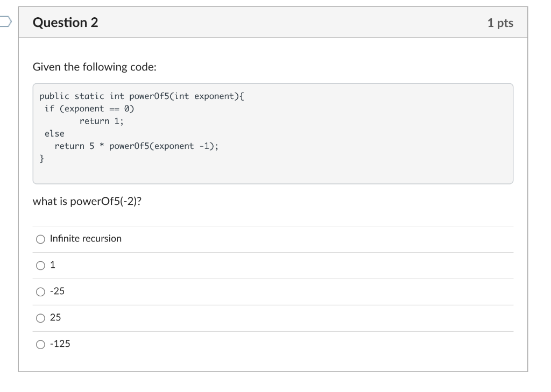Click the 'Infinite recursion' answer label text

pos(86,239)
